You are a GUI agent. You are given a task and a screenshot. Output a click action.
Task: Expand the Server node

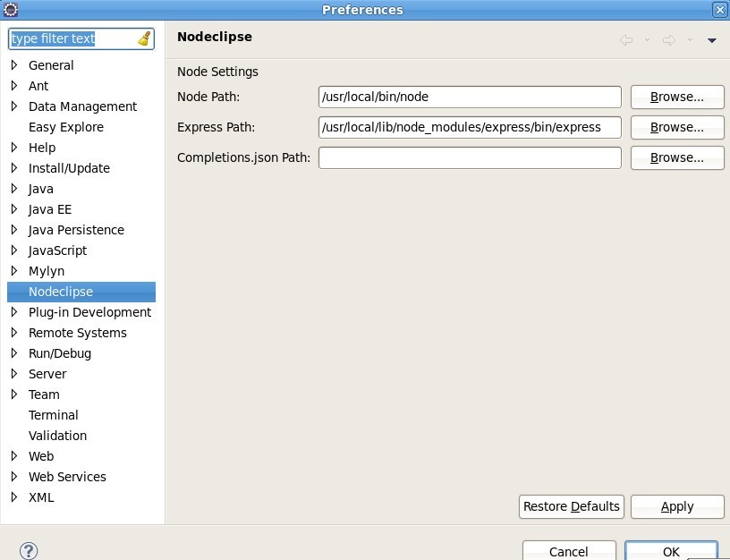(x=14, y=374)
